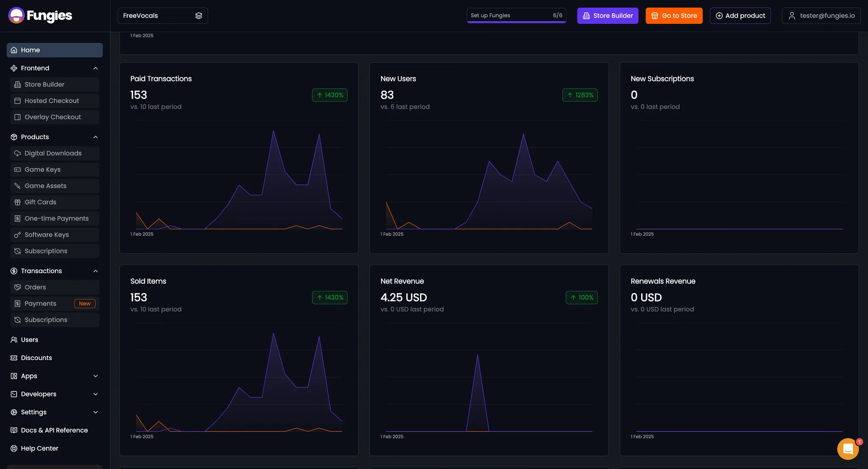The width and height of the screenshot is (868, 469).
Task: Click the Store Builder purple button
Action: point(608,16)
